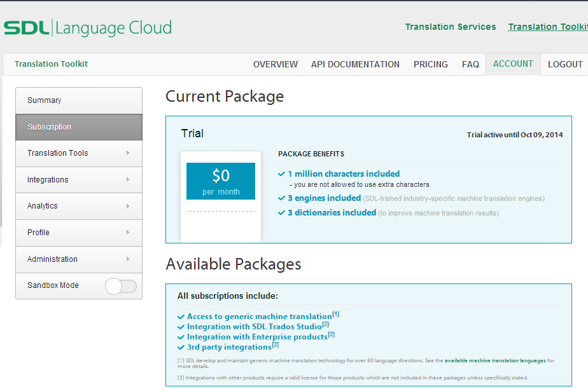Select the ACCOUNT tab

click(513, 64)
